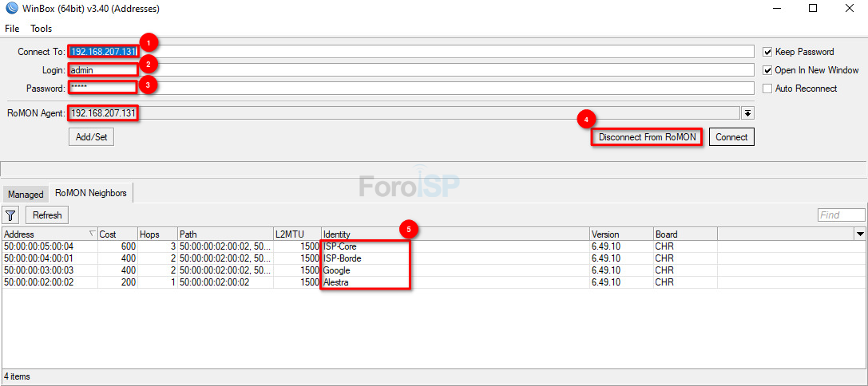Image resolution: width=868 pixels, height=386 pixels.
Task: Enable the Auto Reconnect checkbox
Action: 768,89
